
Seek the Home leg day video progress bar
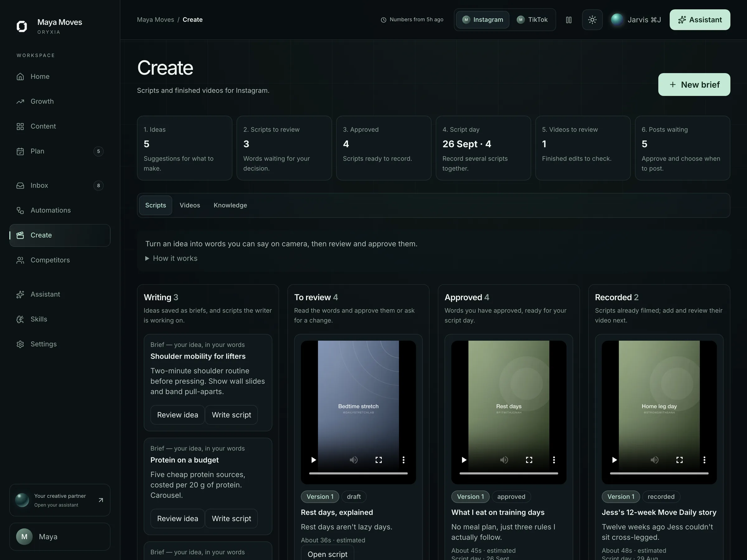(x=659, y=474)
